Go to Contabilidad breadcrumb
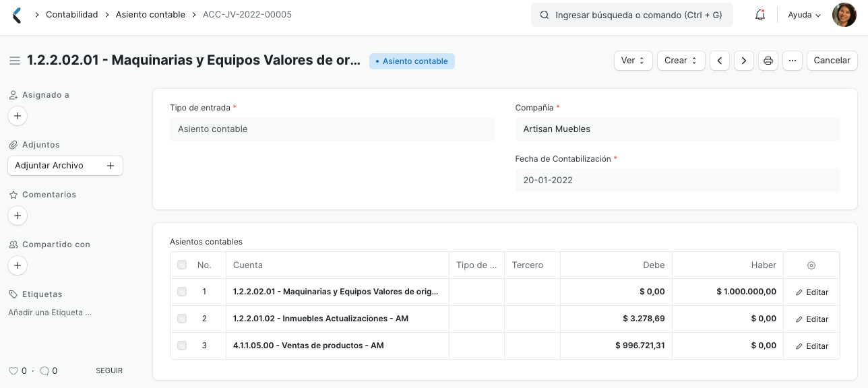The width and height of the screenshot is (868, 388). pyautogui.click(x=71, y=15)
